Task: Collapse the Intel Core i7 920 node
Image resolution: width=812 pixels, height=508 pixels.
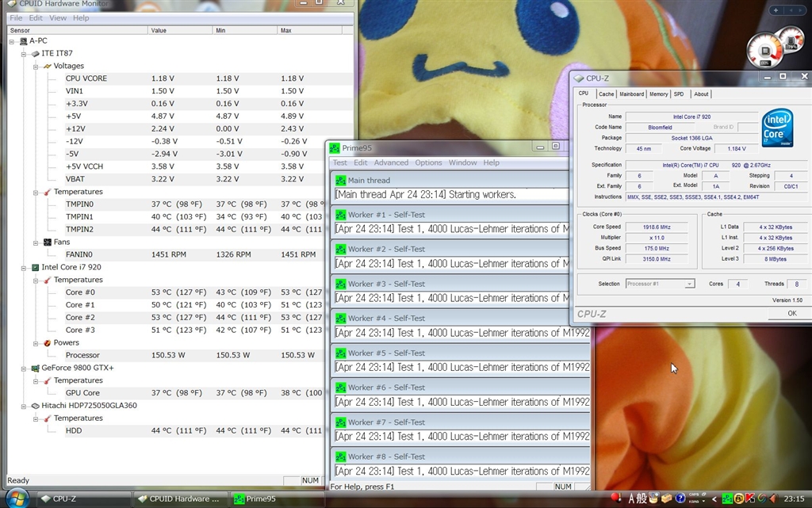Action: click(23, 267)
